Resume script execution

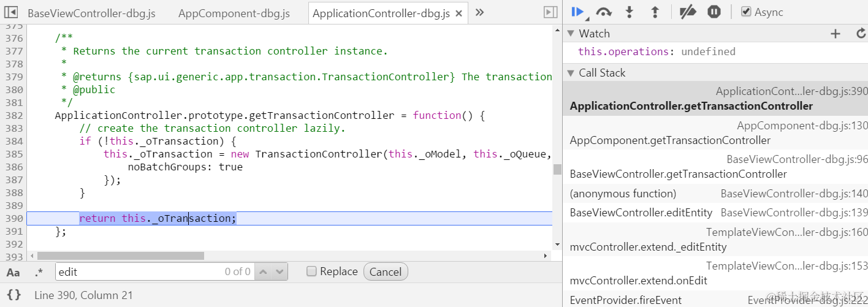[577, 12]
